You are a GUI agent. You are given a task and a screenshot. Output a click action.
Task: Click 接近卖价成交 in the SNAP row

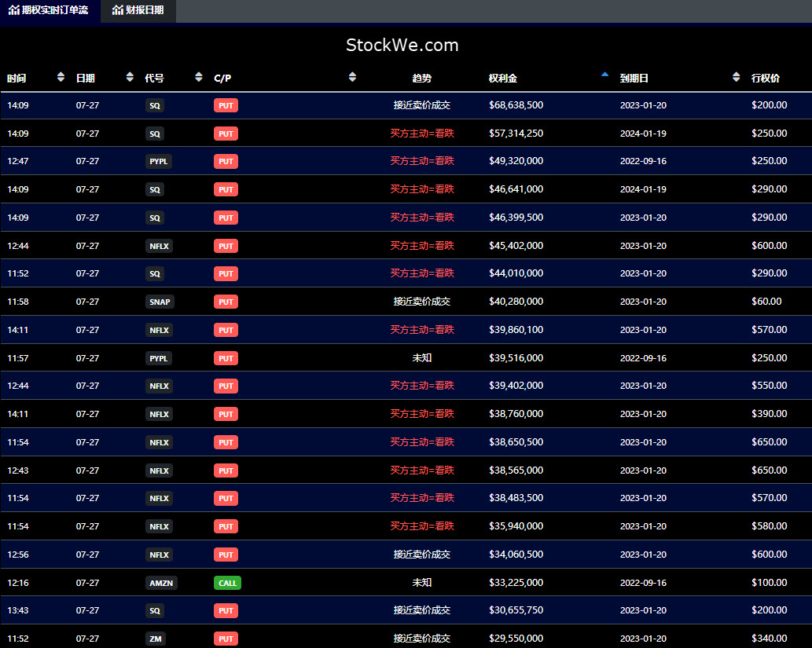click(x=421, y=302)
